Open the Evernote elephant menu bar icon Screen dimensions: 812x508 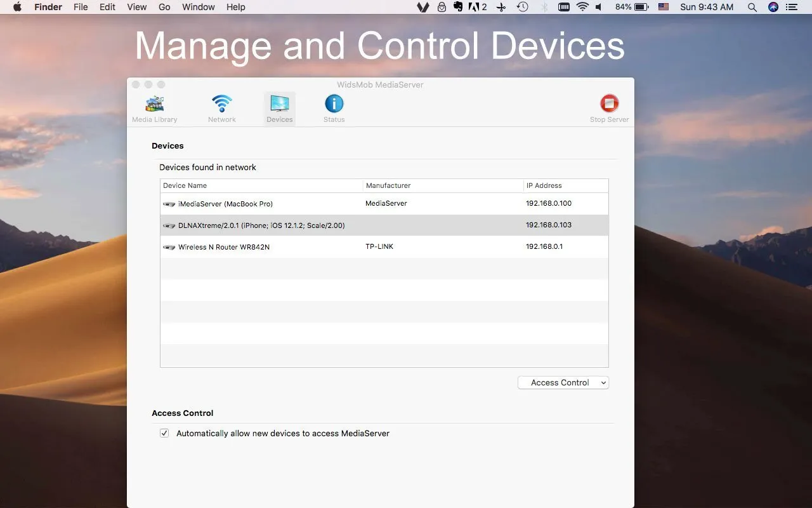(459, 7)
